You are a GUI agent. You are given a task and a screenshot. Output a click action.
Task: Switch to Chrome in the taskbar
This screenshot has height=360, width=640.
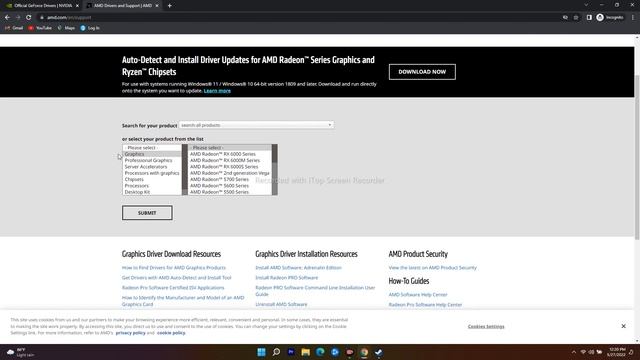(x=364, y=352)
